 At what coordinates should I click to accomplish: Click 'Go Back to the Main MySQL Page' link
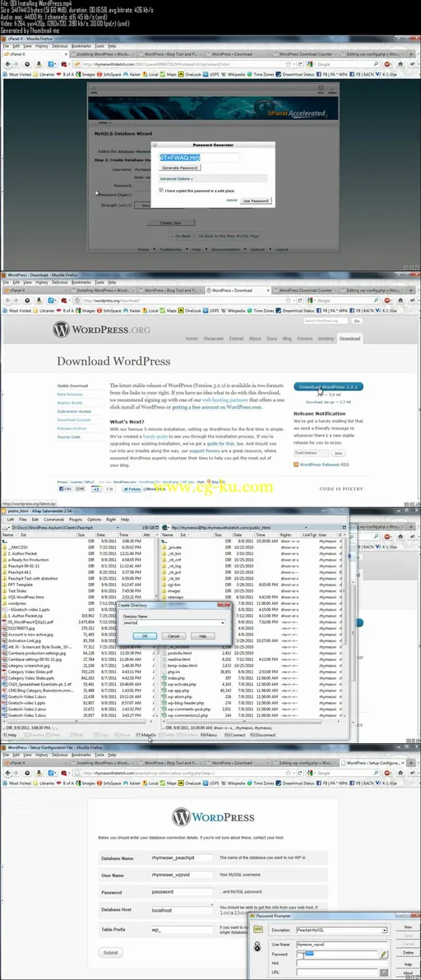[x=229, y=236]
